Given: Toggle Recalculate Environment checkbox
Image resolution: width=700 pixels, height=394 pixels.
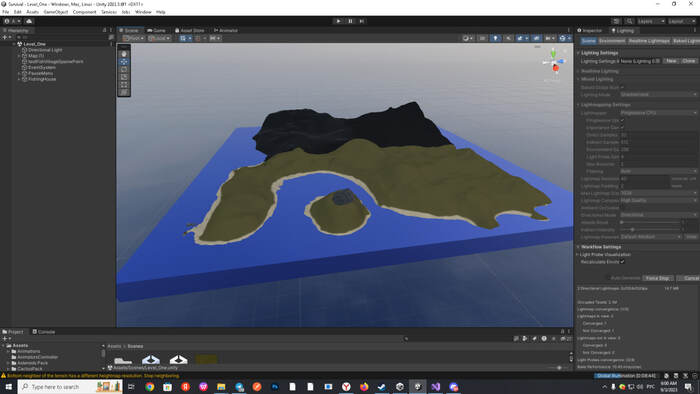Looking at the screenshot, I should [622, 262].
